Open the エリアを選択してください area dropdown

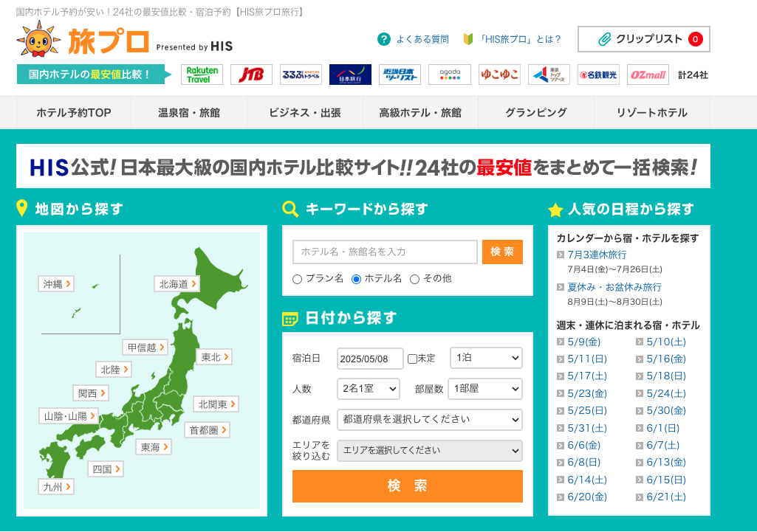(430, 451)
